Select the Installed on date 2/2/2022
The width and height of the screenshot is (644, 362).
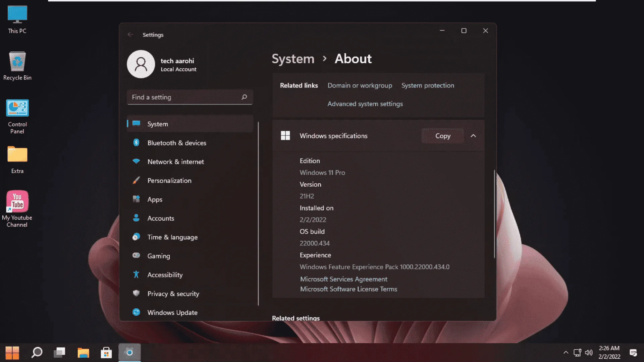click(x=313, y=220)
